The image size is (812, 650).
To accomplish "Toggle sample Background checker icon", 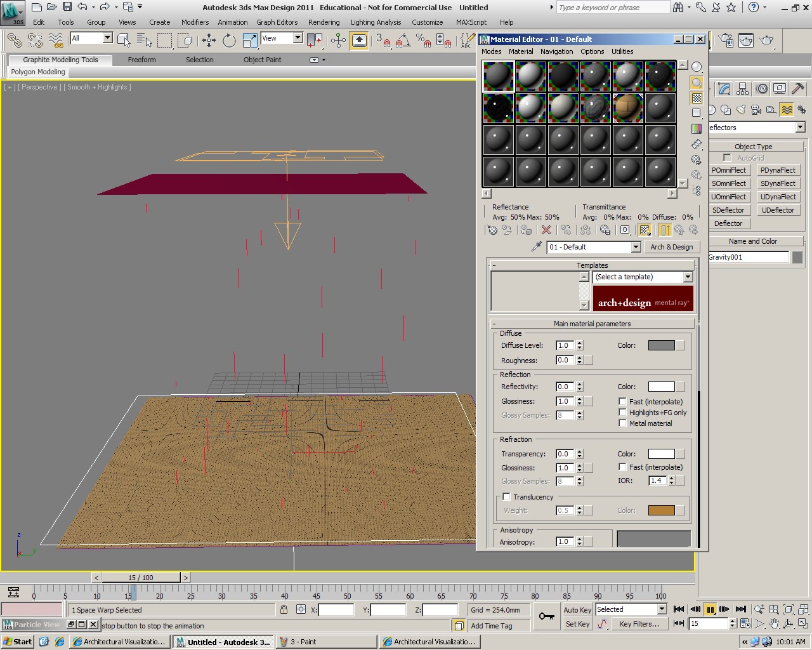I will click(697, 98).
